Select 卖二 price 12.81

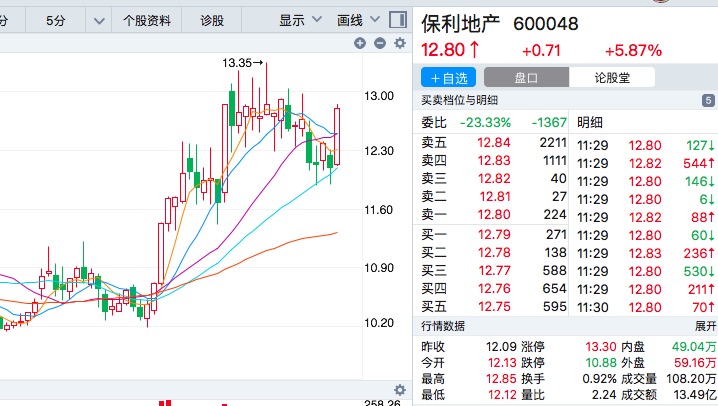(495, 197)
